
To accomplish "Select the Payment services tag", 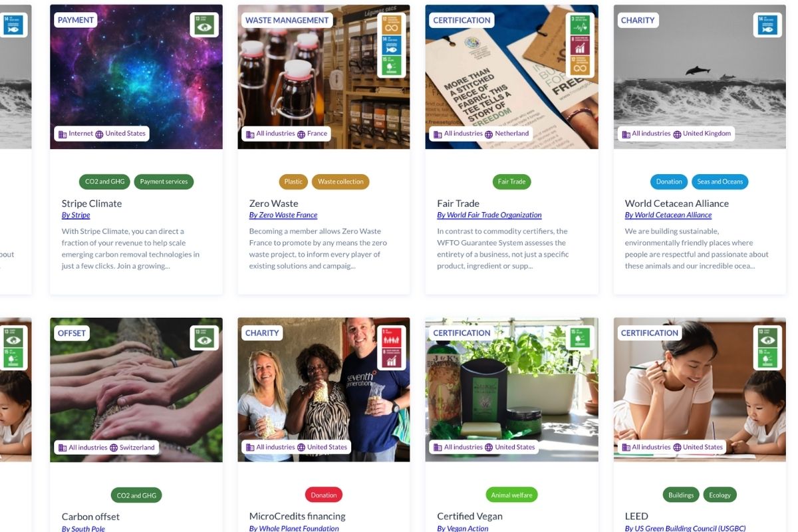I will (164, 182).
